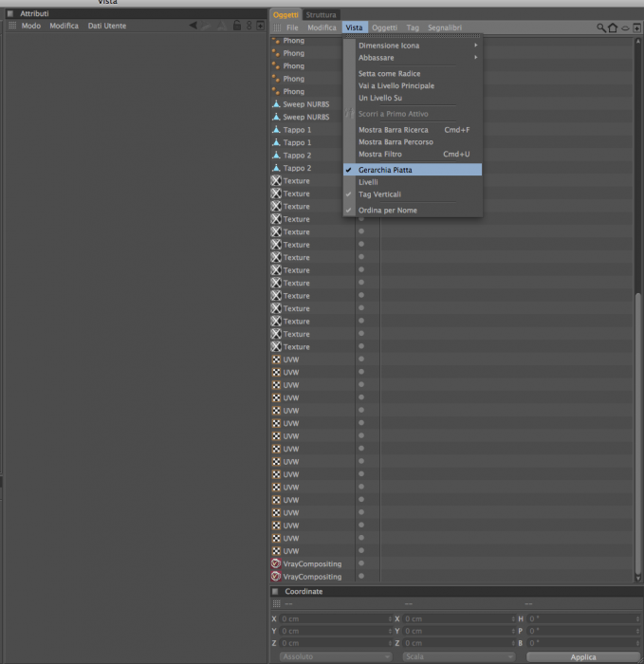Screen dimensions: 644x664
Task: Click the square icon beside Attributi title
Action: point(10,13)
